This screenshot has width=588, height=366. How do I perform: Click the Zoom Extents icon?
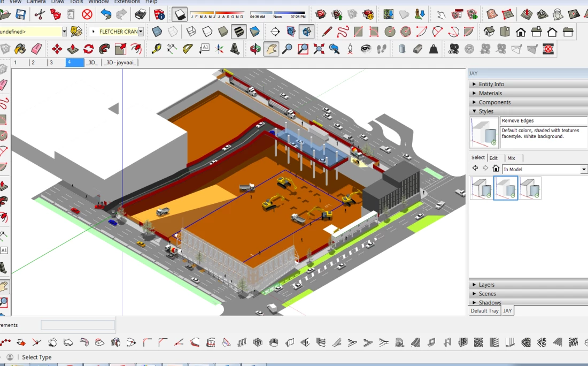coord(319,49)
